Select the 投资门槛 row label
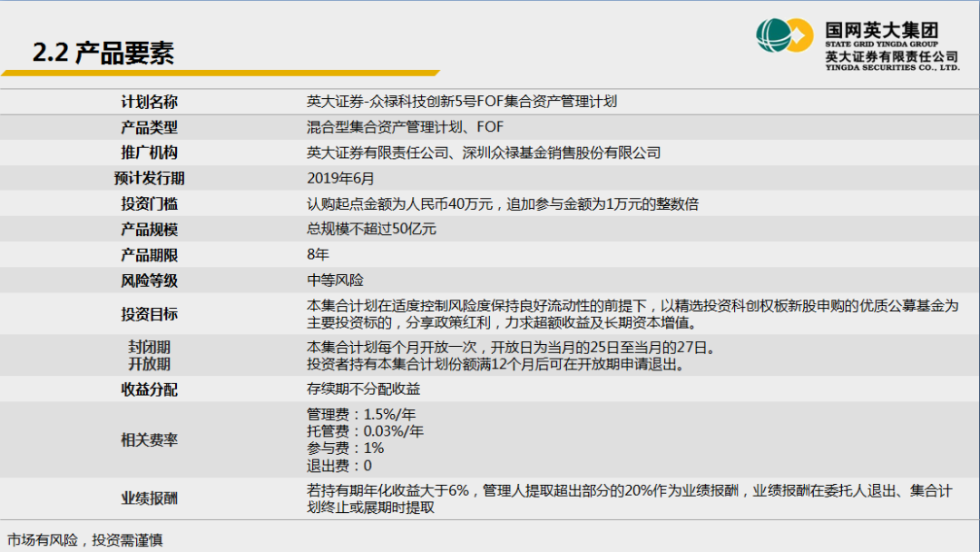Image resolution: width=980 pixels, height=552 pixels. point(150,203)
